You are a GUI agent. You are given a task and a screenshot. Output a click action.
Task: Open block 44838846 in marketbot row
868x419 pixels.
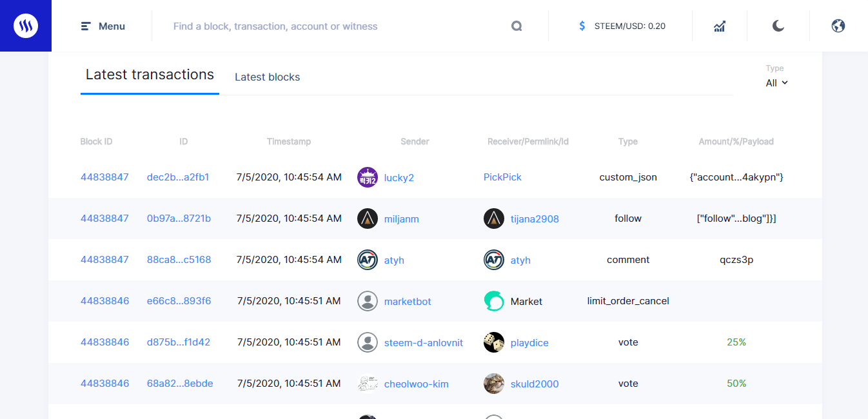104,301
